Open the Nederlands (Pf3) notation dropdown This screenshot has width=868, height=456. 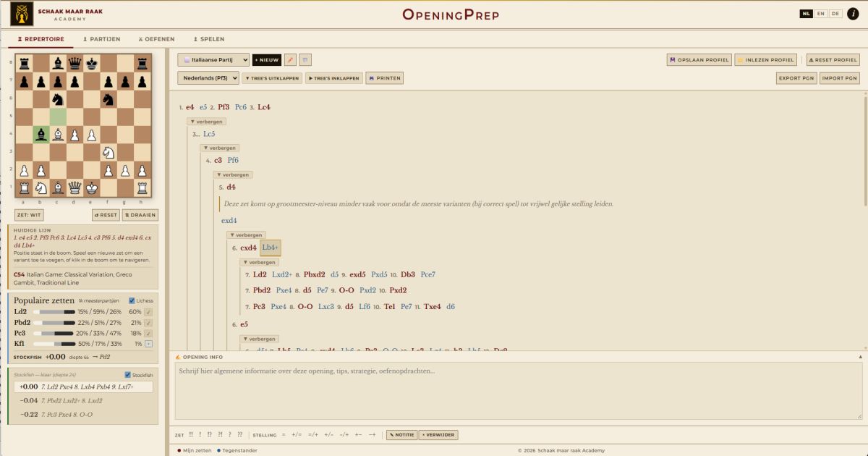coord(208,78)
